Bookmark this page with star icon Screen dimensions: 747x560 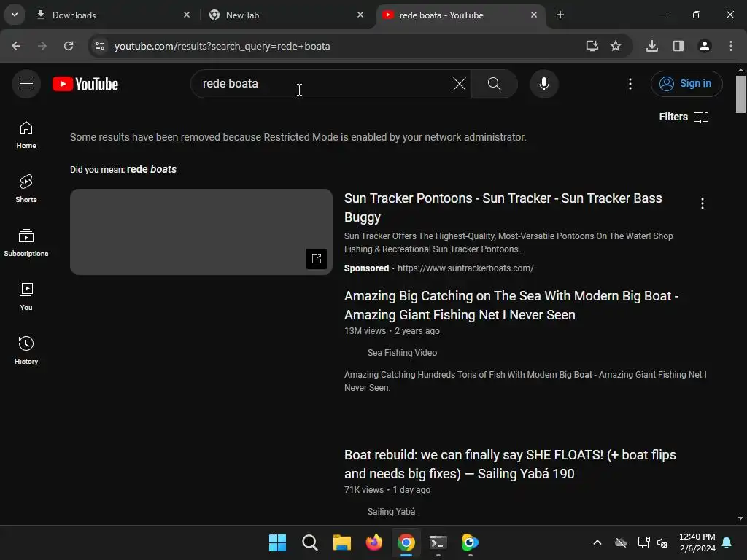tap(616, 46)
